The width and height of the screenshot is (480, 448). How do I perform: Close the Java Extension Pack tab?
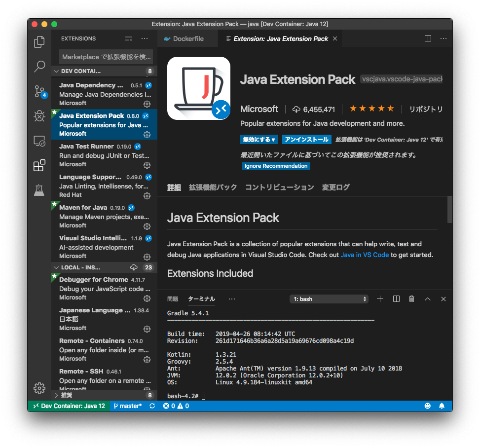pyautogui.click(x=335, y=38)
